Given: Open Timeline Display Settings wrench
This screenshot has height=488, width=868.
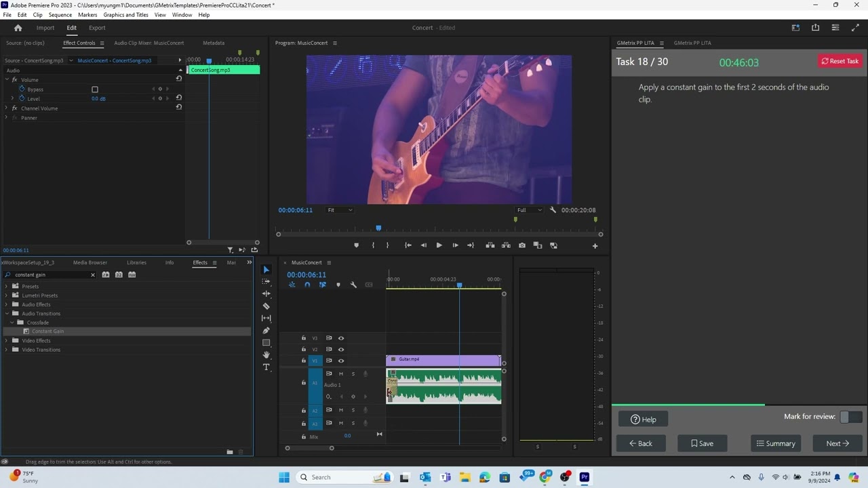Looking at the screenshot, I should (353, 285).
